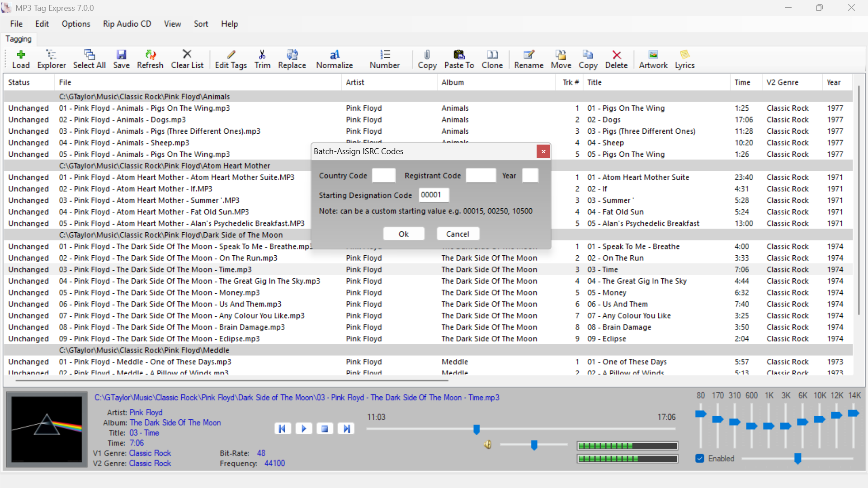Click the Country Code input field

(x=383, y=175)
